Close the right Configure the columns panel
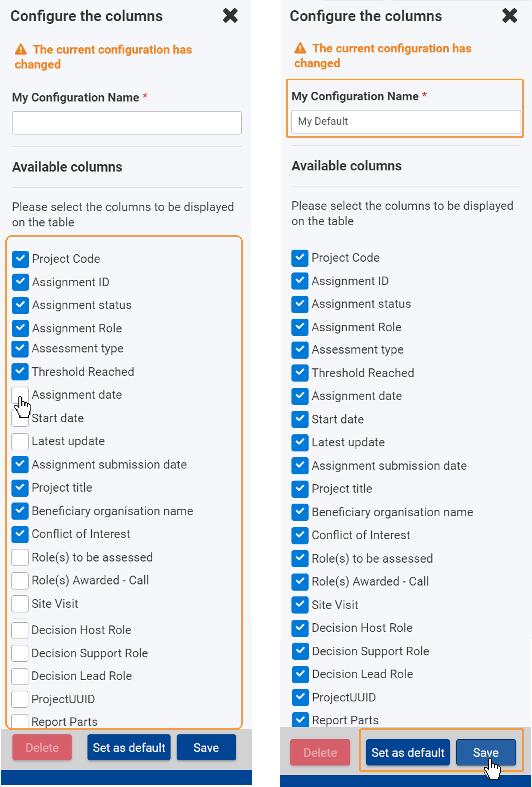Image resolution: width=532 pixels, height=787 pixels. click(509, 15)
